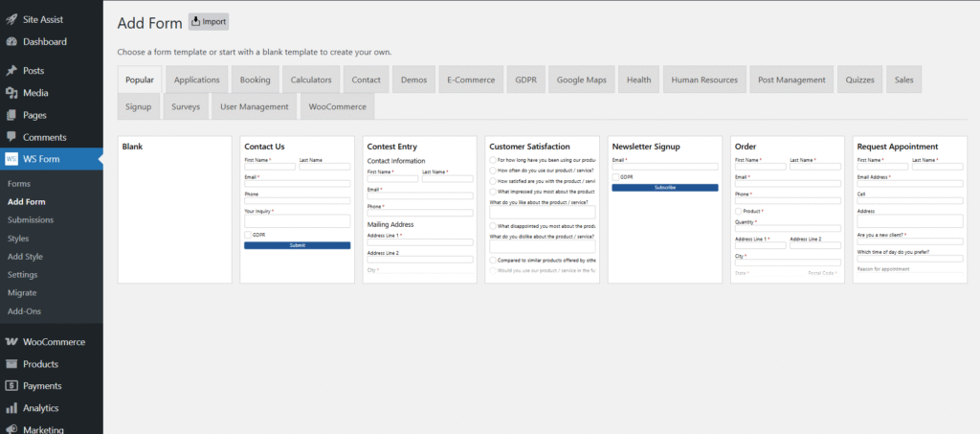Tick the GDPR checkbox in Contact Us template
The height and width of the screenshot is (434, 980).
(248, 234)
